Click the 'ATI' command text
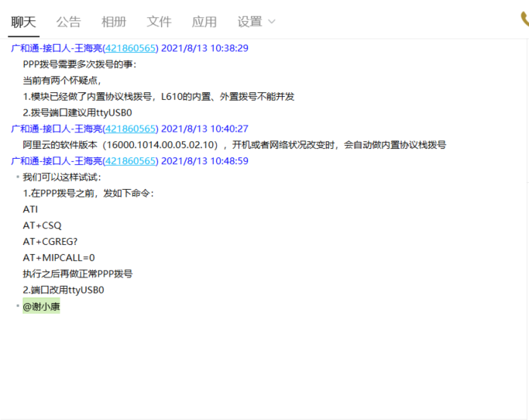The image size is (529, 420). 30,209
